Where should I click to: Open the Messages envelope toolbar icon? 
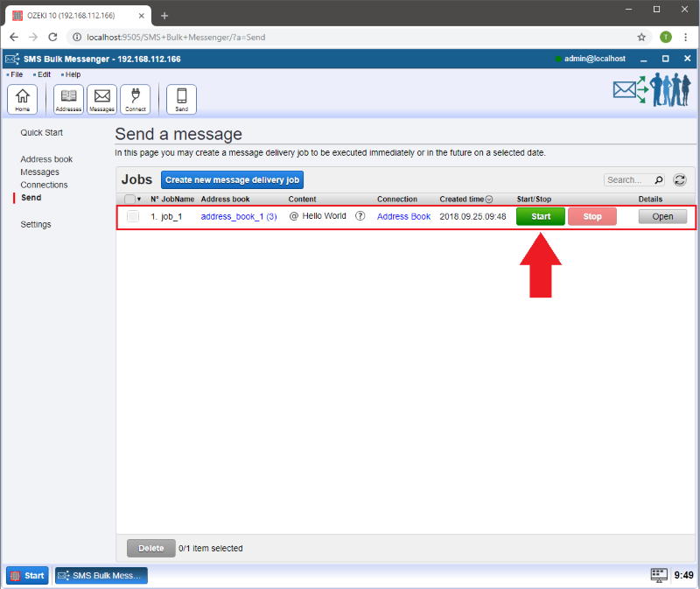point(102,99)
